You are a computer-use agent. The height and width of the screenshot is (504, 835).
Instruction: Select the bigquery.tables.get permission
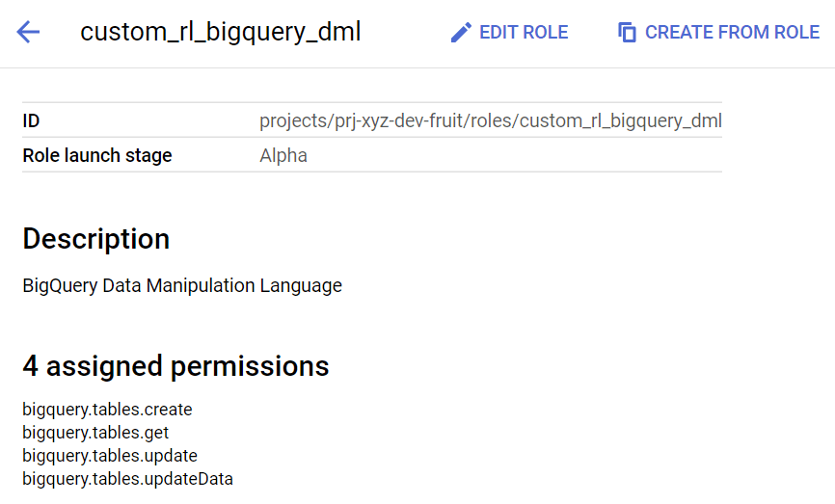tap(95, 433)
